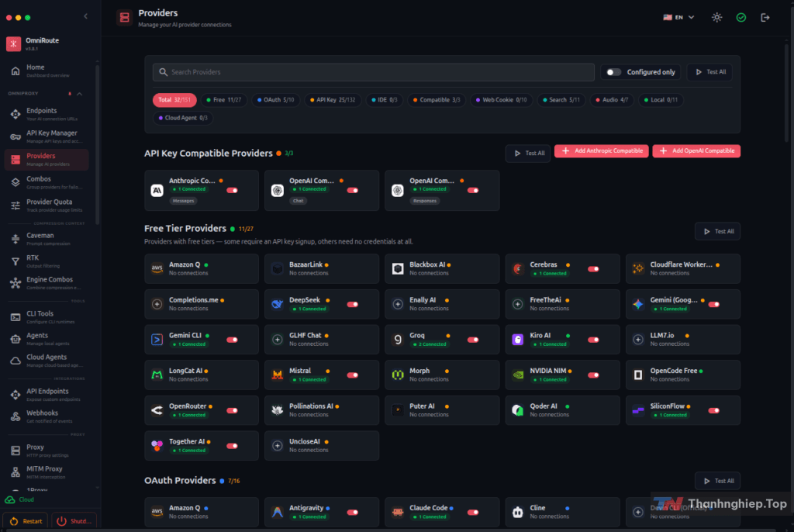
Task: Toggle the Anthropic Compatible provider switch
Action: [233, 191]
